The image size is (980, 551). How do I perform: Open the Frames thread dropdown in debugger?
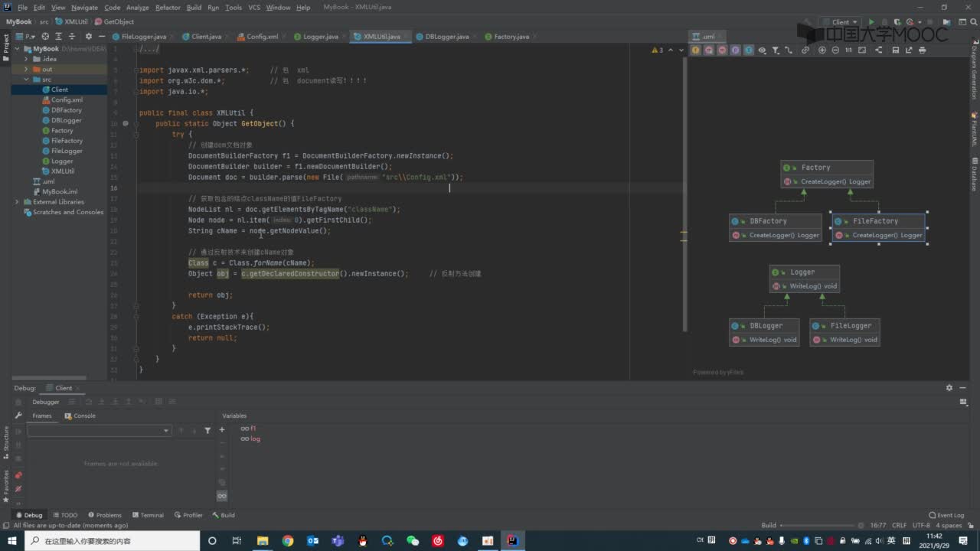(x=100, y=431)
